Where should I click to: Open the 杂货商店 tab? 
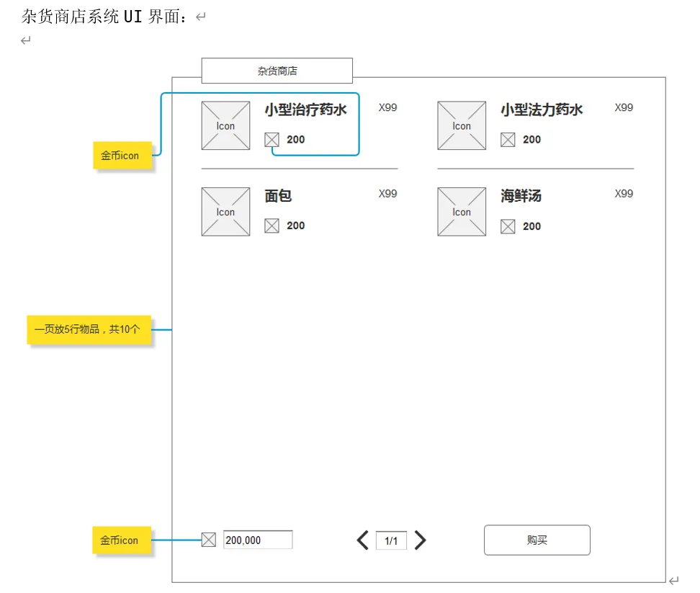pos(277,71)
